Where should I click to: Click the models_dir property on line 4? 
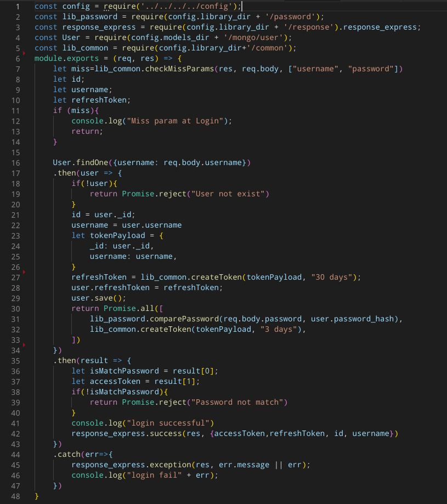186,38
